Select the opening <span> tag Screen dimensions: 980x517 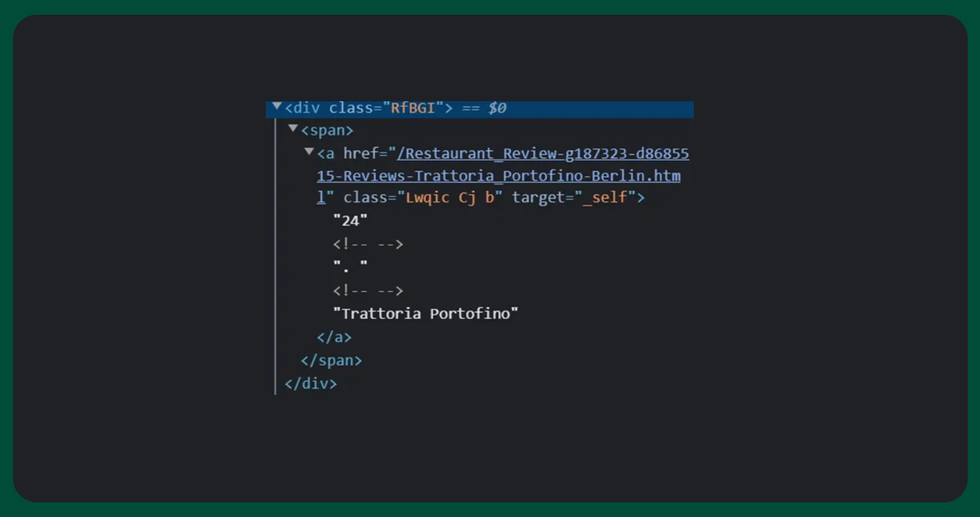(327, 130)
